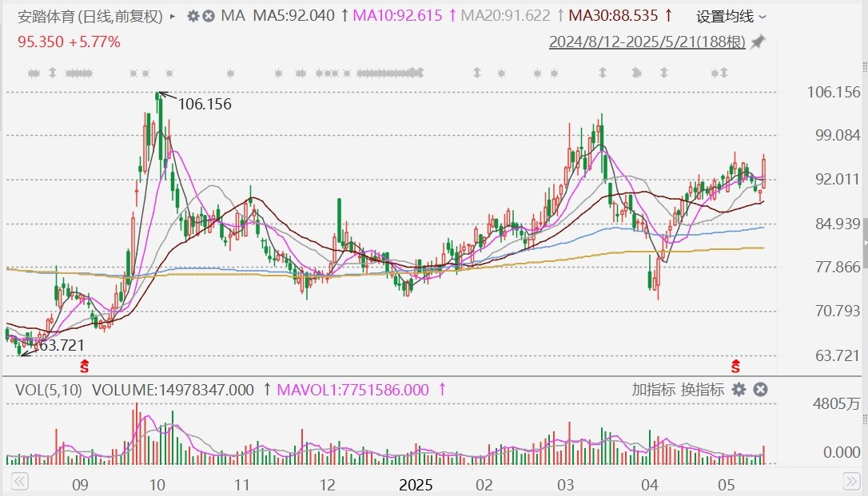Open MA indicator settings gear
The image size is (868, 496).
[193, 16]
